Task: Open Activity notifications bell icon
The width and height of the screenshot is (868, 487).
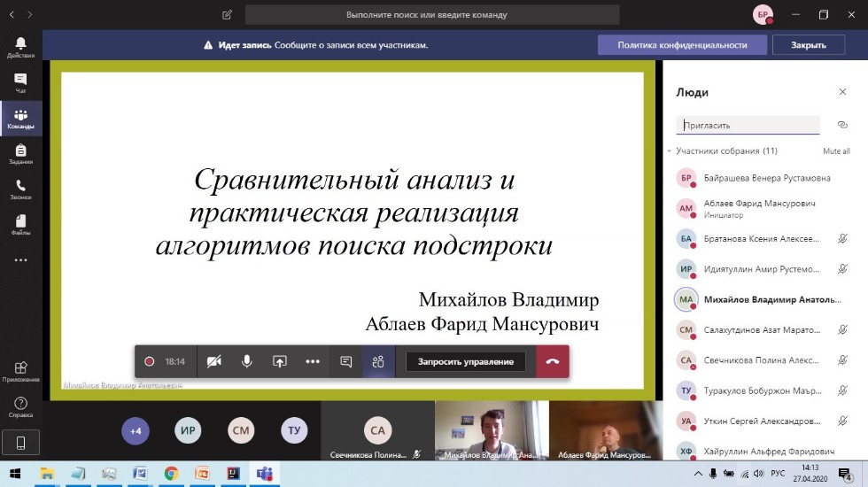Action: point(20,47)
